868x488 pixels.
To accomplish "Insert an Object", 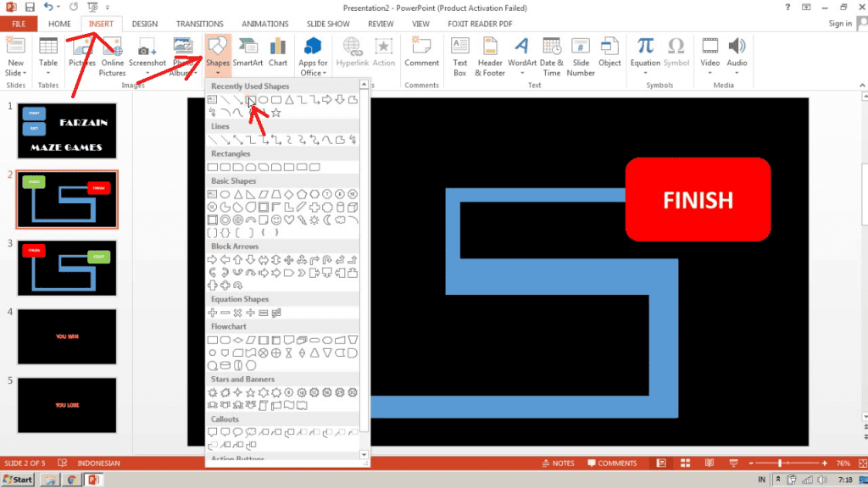I will pos(609,53).
